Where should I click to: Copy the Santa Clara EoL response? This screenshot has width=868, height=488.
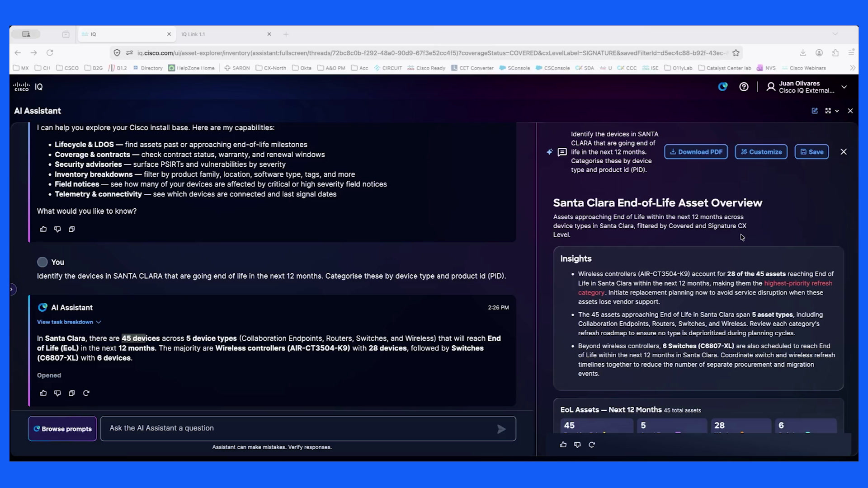(71, 393)
